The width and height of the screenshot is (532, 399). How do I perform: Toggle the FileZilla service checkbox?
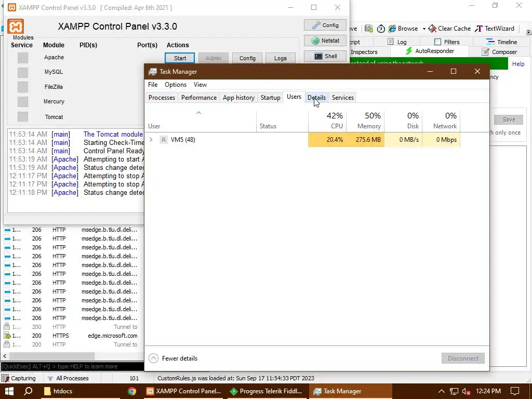coord(23,87)
